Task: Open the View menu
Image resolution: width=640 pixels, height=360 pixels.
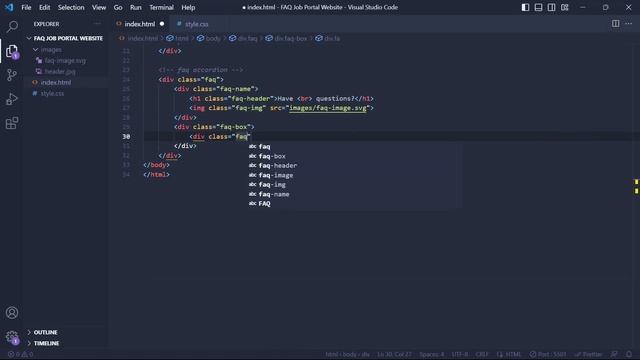Action: [x=99, y=7]
